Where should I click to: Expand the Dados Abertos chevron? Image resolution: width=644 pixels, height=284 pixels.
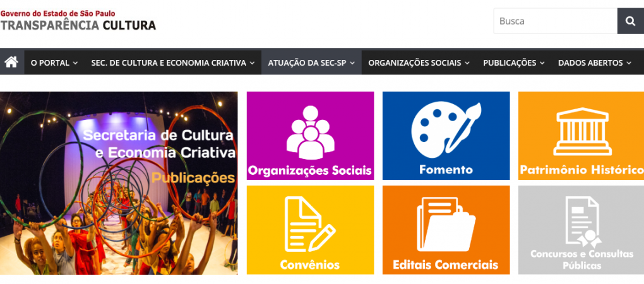click(628, 63)
